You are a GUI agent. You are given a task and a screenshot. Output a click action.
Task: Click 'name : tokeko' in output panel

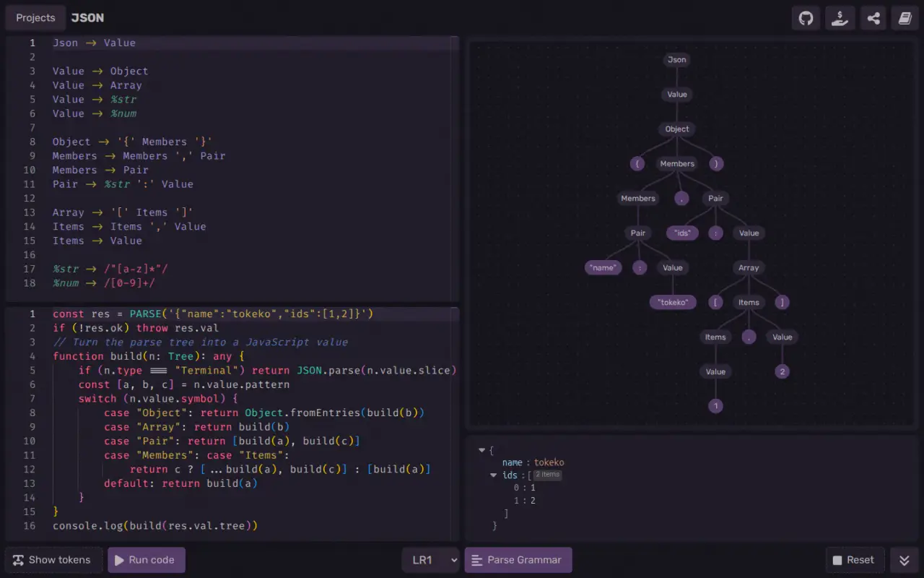(533, 462)
